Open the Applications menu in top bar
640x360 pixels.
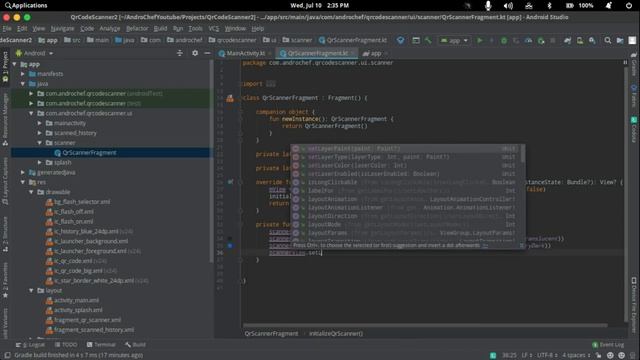[26, 5]
